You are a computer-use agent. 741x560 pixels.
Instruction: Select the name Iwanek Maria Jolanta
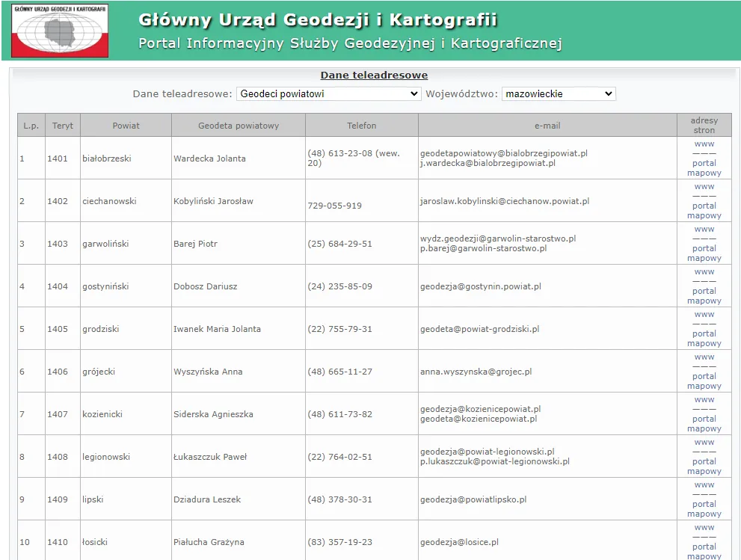[217, 329]
